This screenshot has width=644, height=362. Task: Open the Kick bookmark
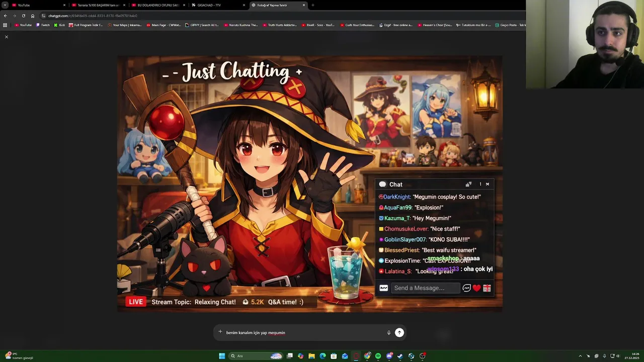point(60,25)
